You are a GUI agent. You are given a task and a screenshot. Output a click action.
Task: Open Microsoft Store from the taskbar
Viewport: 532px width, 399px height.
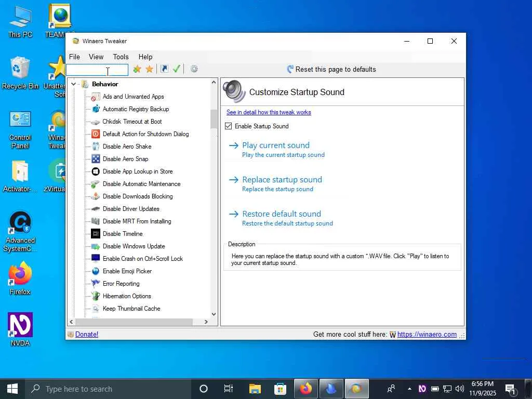(x=280, y=389)
